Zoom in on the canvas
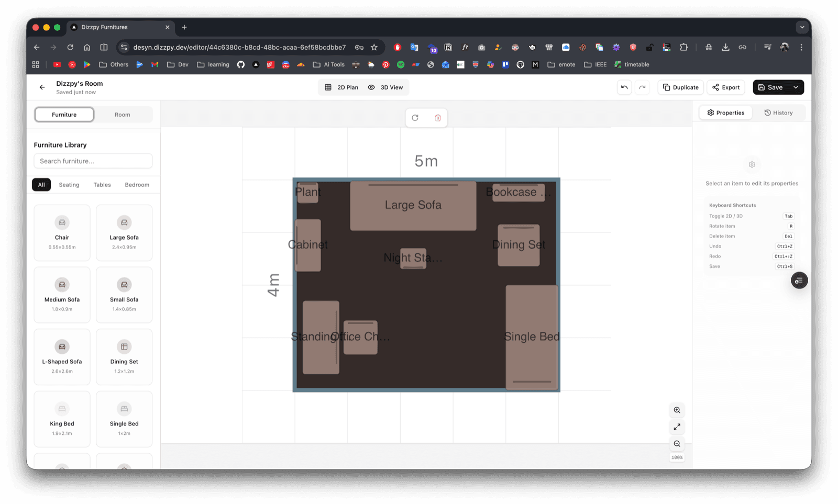Image resolution: width=838 pixels, height=504 pixels. pos(677,410)
